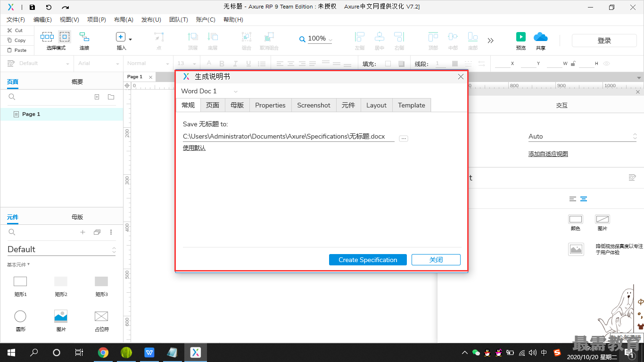Image resolution: width=644 pixels, height=362 pixels.
Task: Toggle the widget visibility eye icon
Action: [x=607, y=64]
